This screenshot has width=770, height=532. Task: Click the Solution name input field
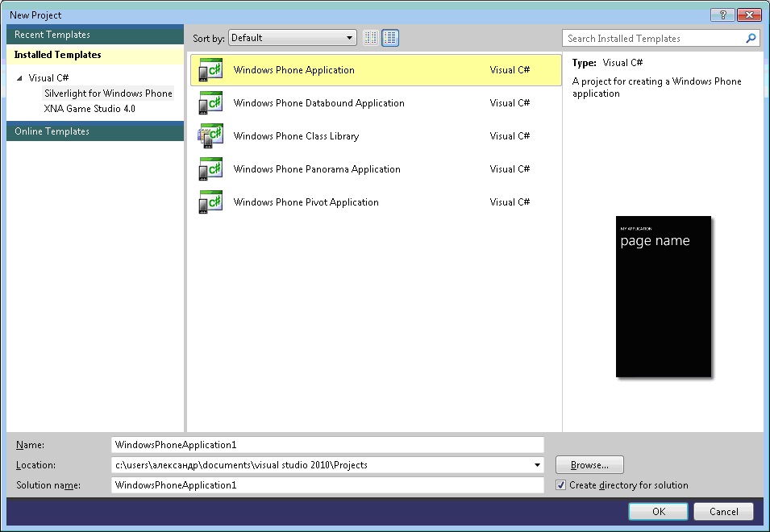[327, 485]
